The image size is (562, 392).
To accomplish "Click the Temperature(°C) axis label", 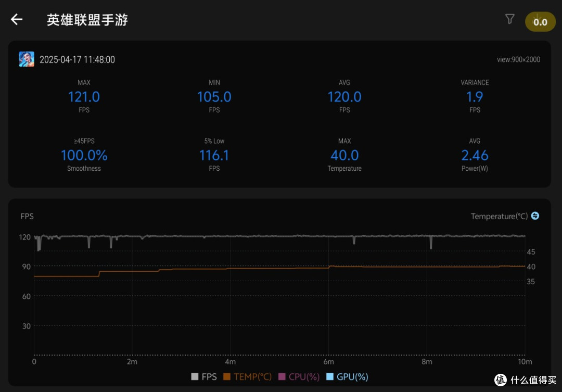I will (x=499, y=216).
